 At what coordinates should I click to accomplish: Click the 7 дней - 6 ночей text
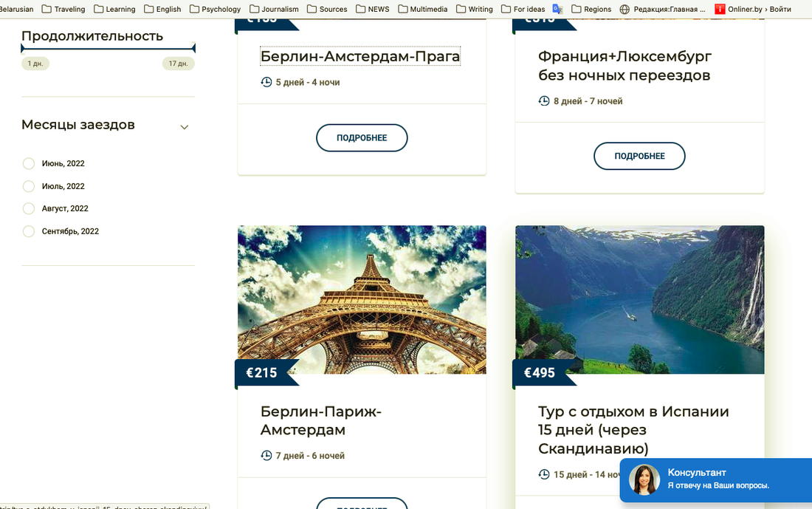coord(310,456)
